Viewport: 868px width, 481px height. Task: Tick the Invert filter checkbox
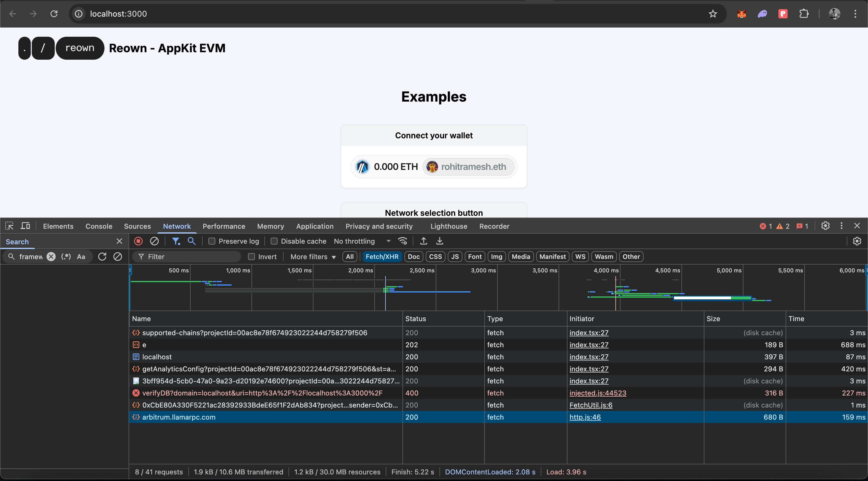[x=251, y=257]
